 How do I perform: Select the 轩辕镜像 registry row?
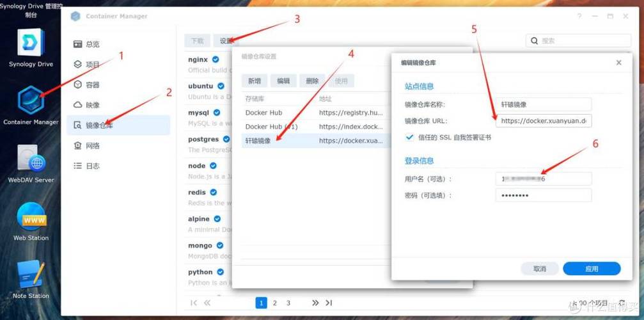click(x=258, y=141)
